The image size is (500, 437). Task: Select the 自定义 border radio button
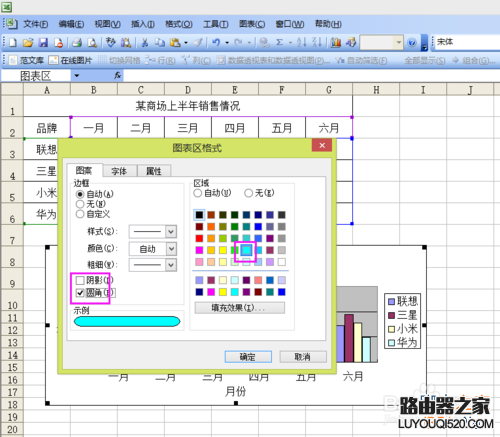coord(80,214)
